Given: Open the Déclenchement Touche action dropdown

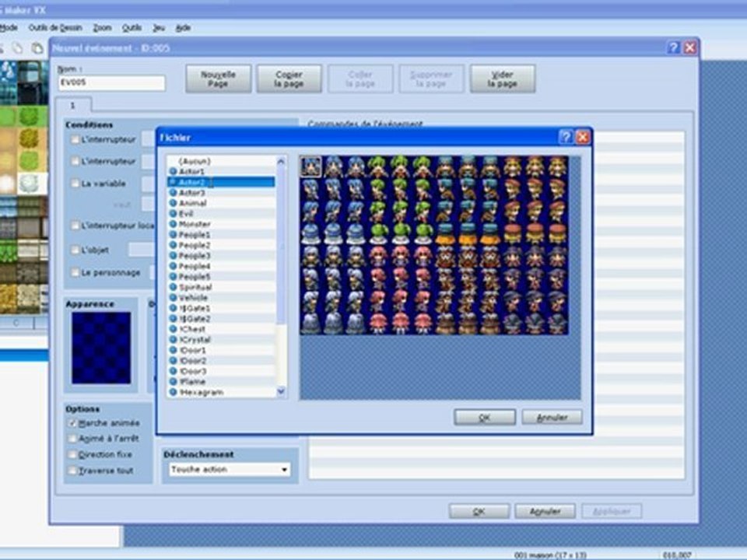Looking at the screenshot, I should click(x=230, y=470).
